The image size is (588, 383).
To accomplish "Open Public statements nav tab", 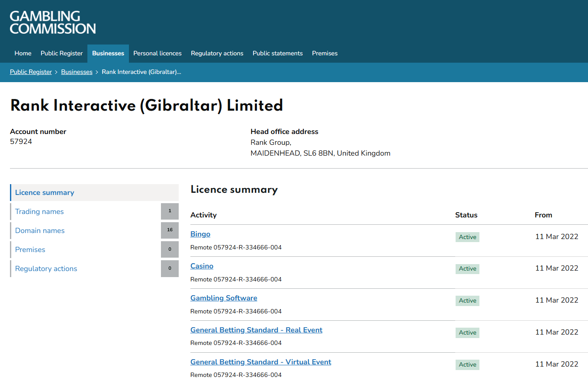I will pos(278,53).
